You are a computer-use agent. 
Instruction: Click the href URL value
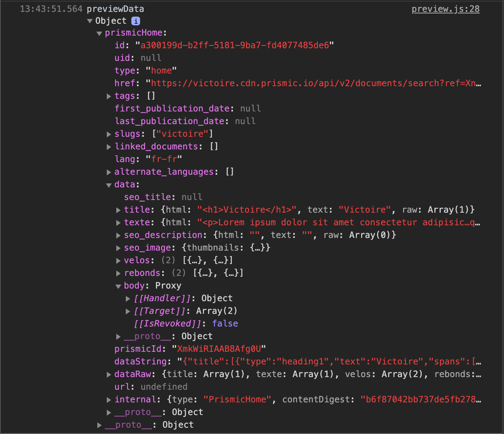(x=313, y=83)
